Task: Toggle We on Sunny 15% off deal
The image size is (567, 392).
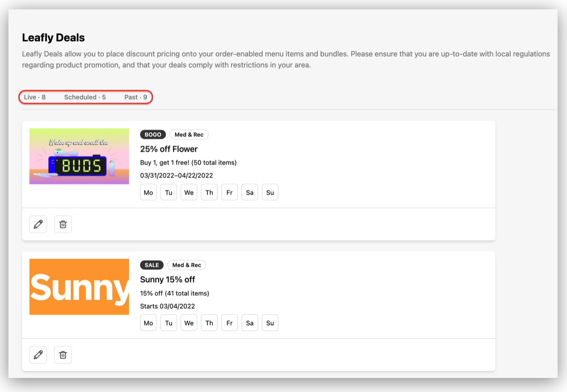Action: pyautogui.click(x=189, y=323)
